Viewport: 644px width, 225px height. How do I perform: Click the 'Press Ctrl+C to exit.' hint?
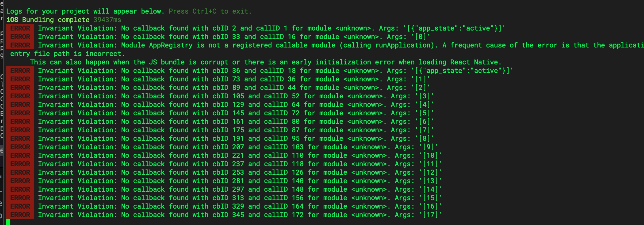click(x=210, y=11)
